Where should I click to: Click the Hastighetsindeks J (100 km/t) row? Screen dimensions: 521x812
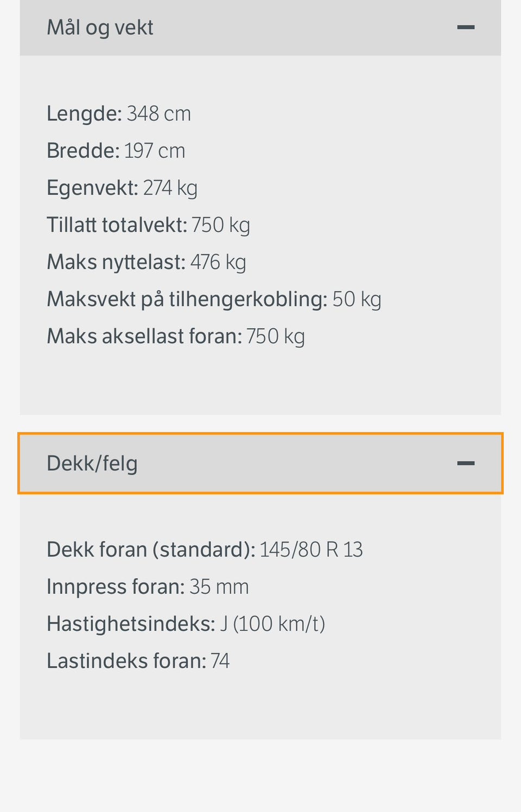tap(186, 624)
